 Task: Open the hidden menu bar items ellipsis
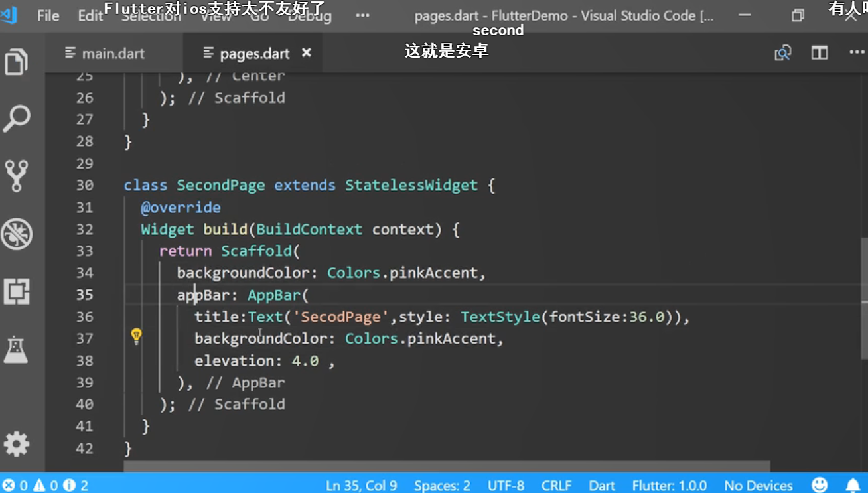tap(362, 15)
